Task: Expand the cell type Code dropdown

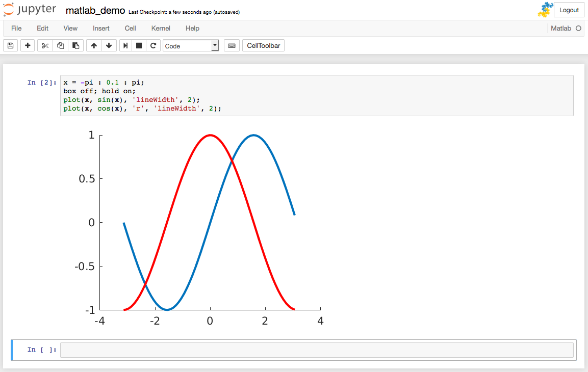Action: pyautogui.click(x=191, y=46)
